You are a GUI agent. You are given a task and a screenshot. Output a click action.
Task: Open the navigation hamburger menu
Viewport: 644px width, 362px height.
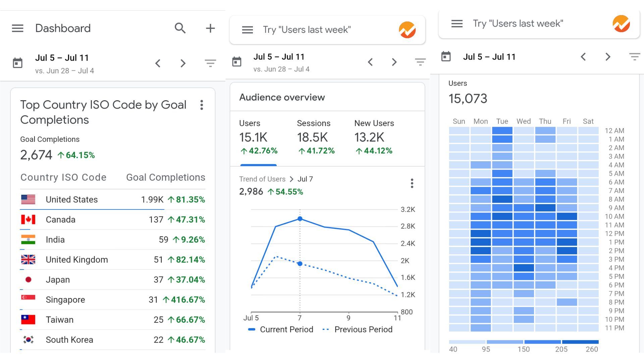[x=17, y=28]
